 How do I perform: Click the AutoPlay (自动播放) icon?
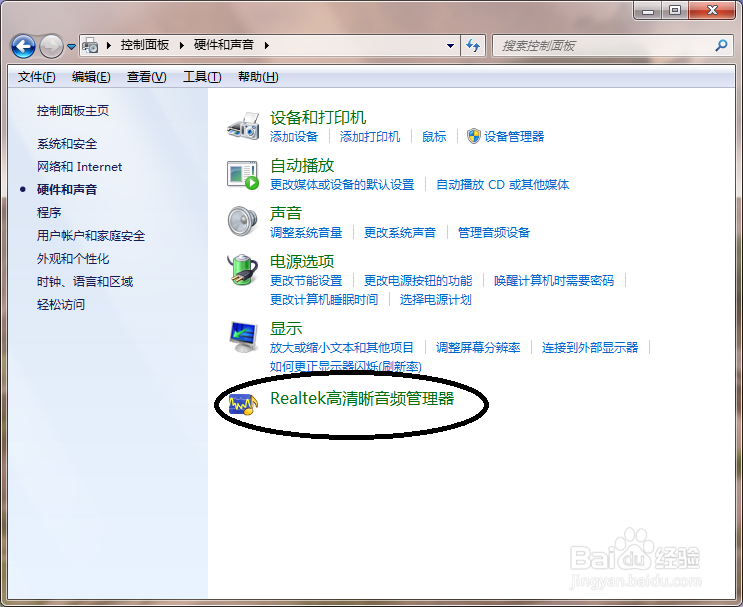point(243,175)
